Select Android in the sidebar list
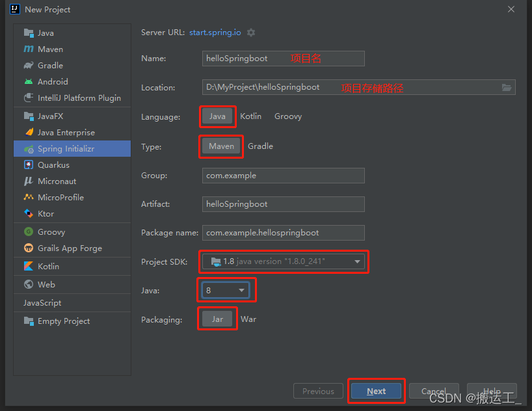 coord(72,81)
